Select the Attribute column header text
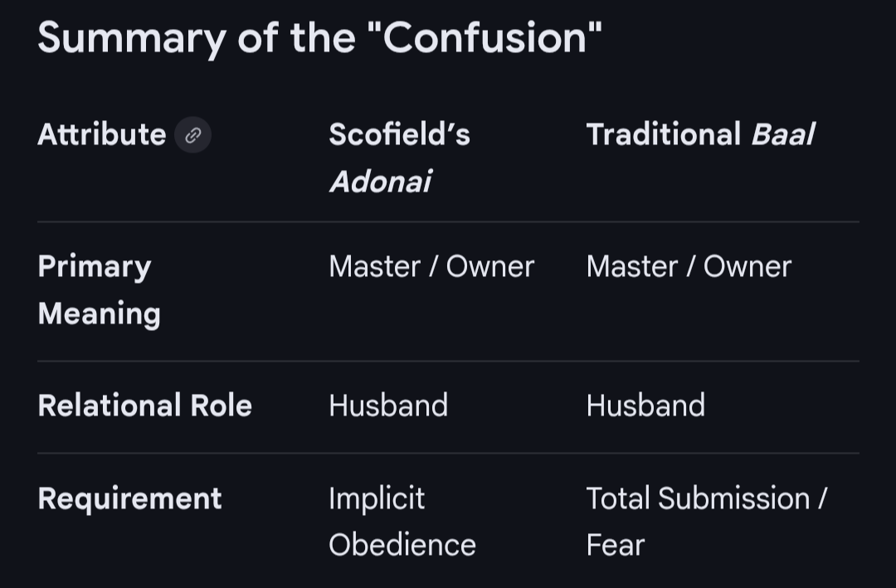Viewport: 896px width, 588px height. click(x=102, y=134)
